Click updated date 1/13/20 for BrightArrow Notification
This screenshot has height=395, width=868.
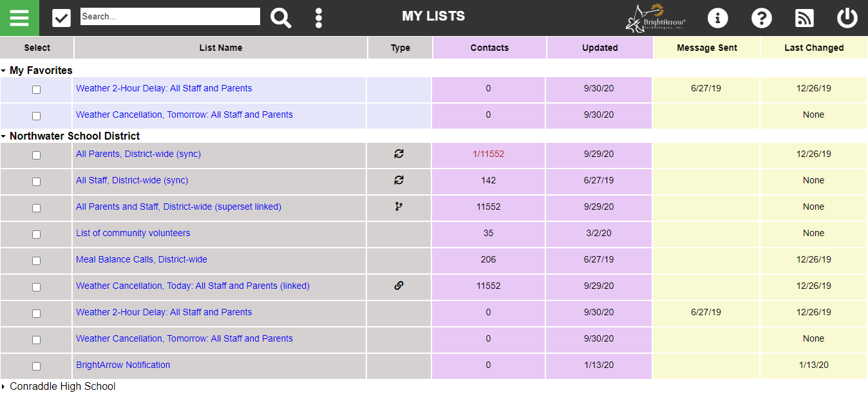[599, 365]
